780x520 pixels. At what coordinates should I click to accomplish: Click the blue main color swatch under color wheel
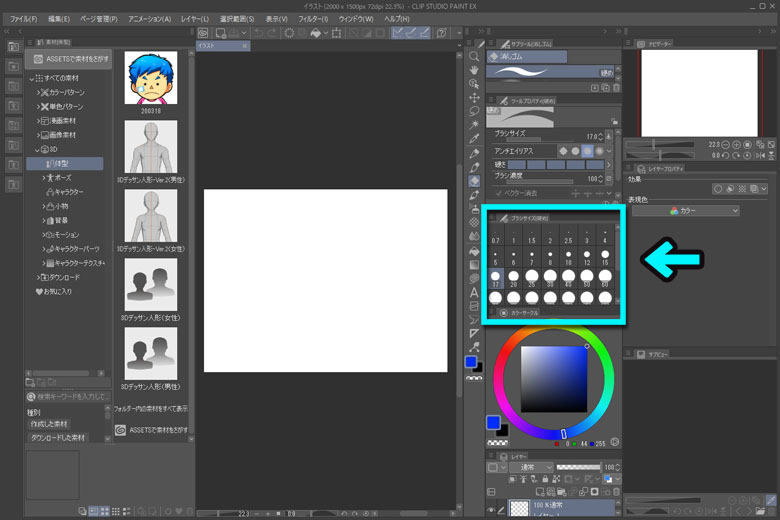point(493,422)
